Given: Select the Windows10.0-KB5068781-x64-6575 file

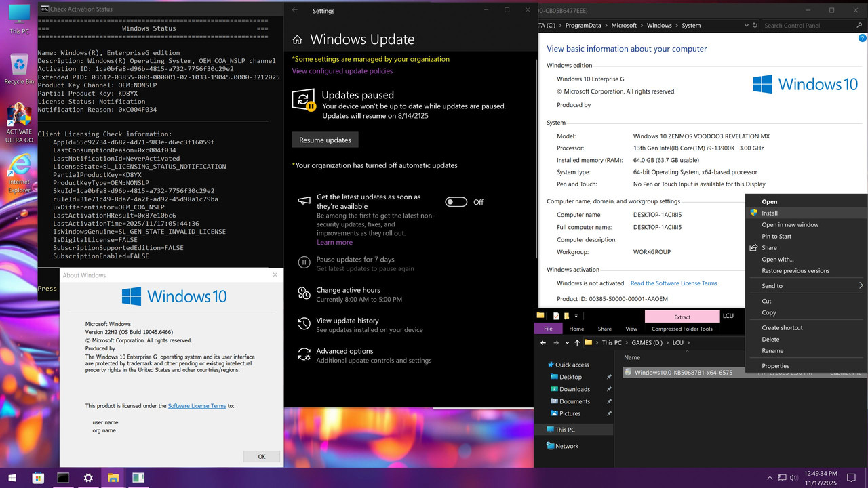Looking at the screenshot, I should (x=684, y=373).
